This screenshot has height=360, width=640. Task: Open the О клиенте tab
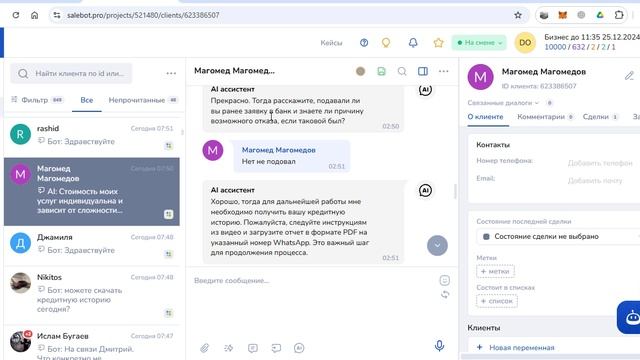click(x=485, y=117)
